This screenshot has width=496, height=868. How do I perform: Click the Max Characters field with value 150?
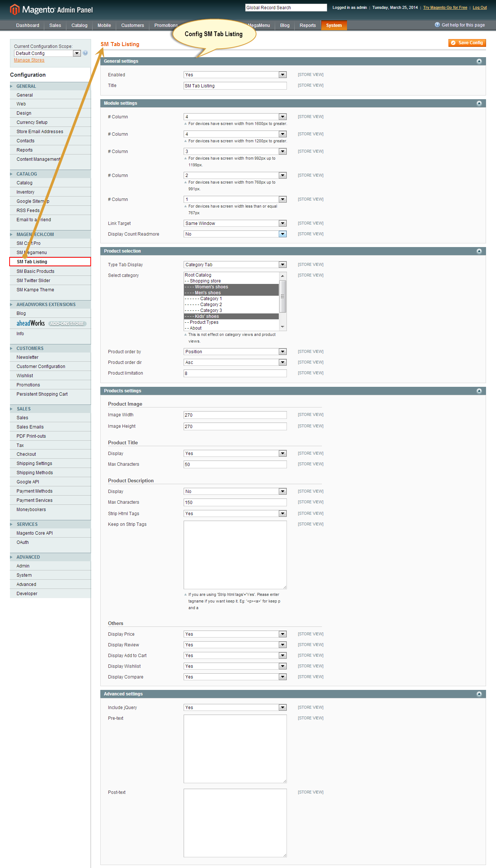[x=235, y=503]
